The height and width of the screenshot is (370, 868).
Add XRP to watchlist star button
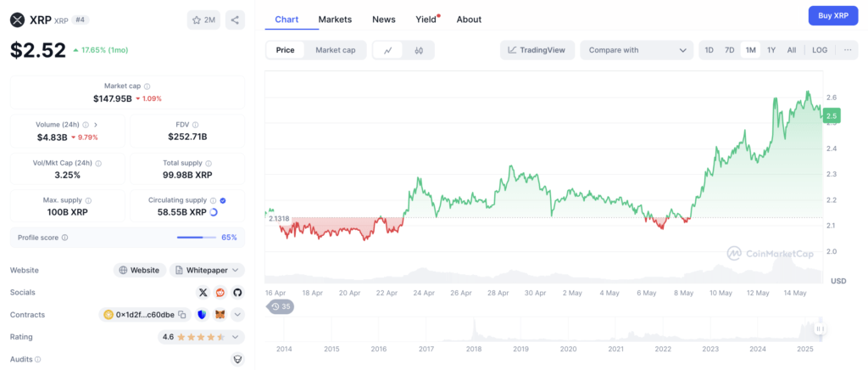tap(203, 20)
